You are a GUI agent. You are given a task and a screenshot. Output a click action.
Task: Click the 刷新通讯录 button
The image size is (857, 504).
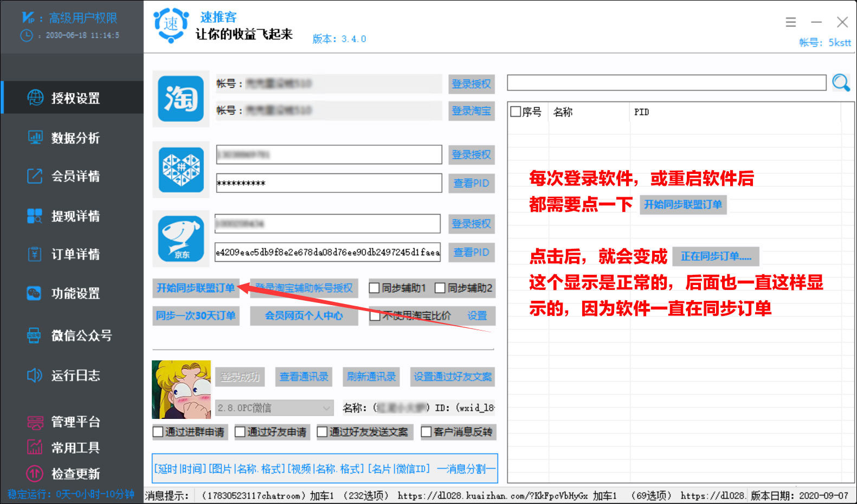coord(371,377)
